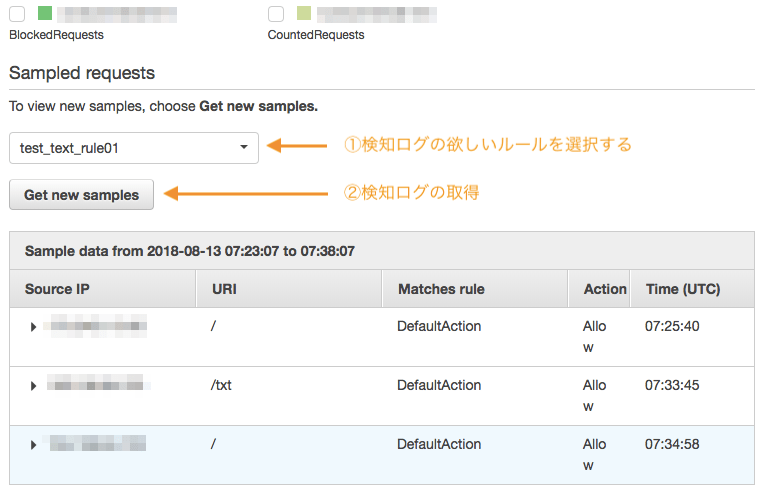The width and height of the screenshot is (768, 497).
Task: Expand the 07:34:58 request row triangle
Action: point(34,445)
